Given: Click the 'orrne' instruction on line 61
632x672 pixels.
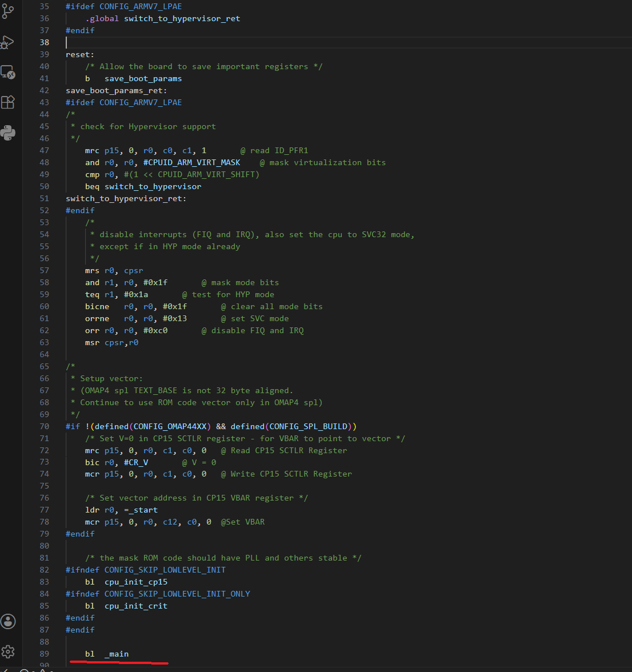Looking at the screenshot, I should point(97,318).
